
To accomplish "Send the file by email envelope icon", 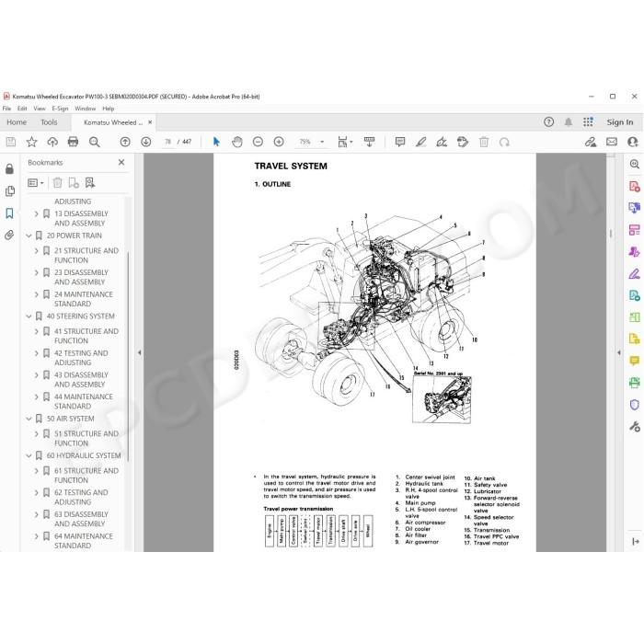I will [612, 142].
